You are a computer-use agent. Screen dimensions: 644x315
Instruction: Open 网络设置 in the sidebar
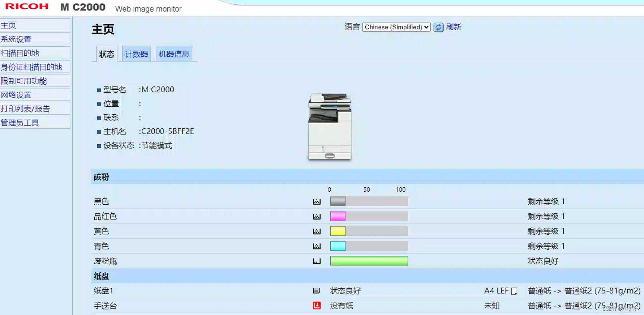coord(35,95)
